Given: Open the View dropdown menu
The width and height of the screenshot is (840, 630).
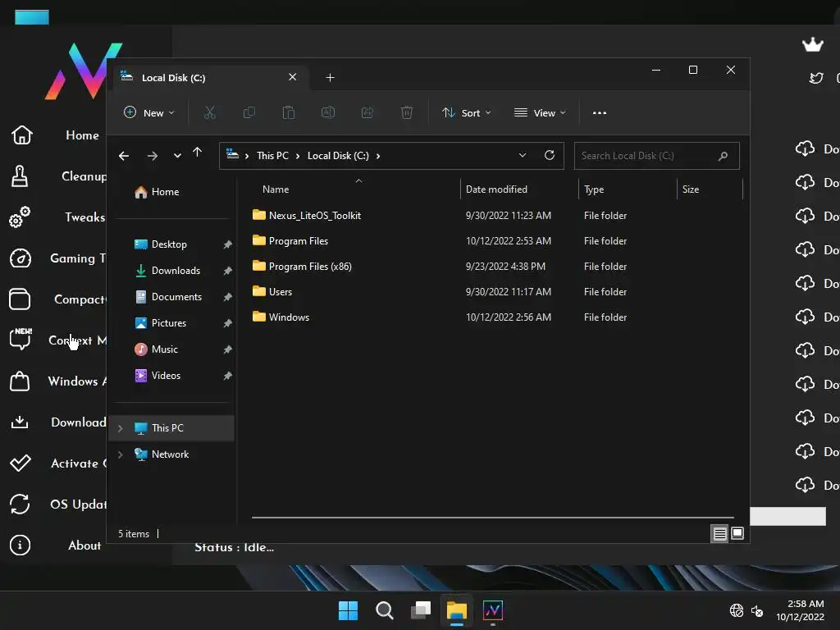Looking at the screenshot, I should click(x=540, y=113).
